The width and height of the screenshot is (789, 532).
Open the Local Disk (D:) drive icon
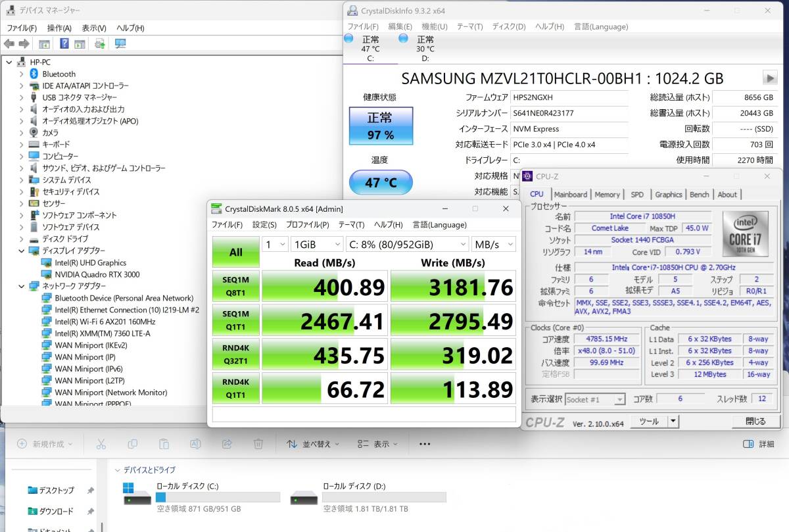[x=304, y=498]
